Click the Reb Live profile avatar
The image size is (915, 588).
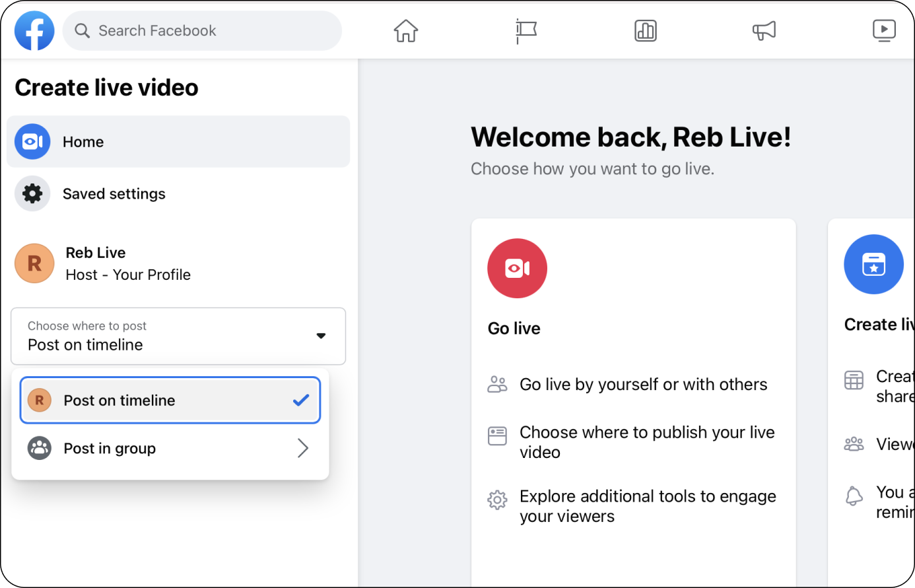coord(34,263)
